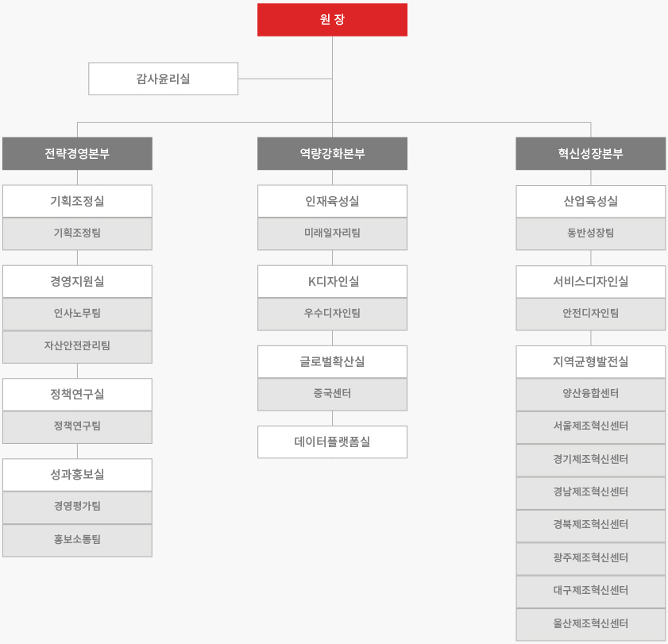Open the 역량강화본부 division header

point(332,153)
